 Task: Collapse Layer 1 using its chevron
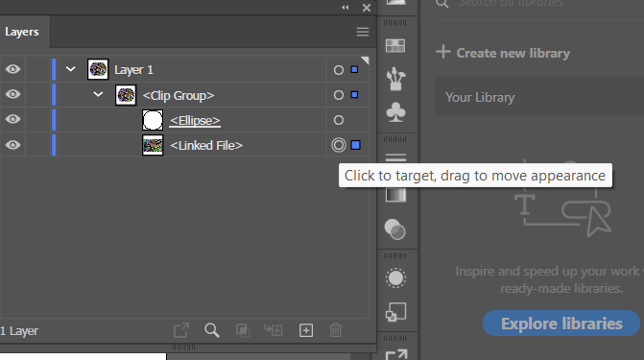tap(71, 69)
